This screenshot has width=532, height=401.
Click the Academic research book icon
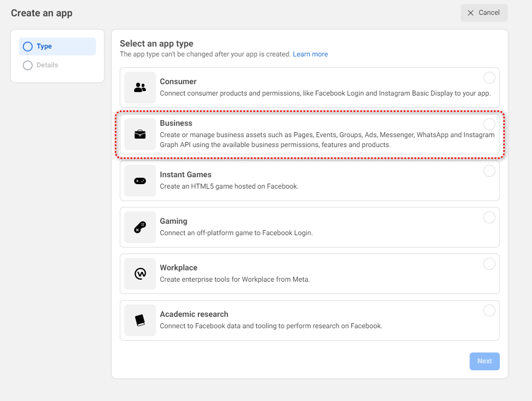pos(140,320)
